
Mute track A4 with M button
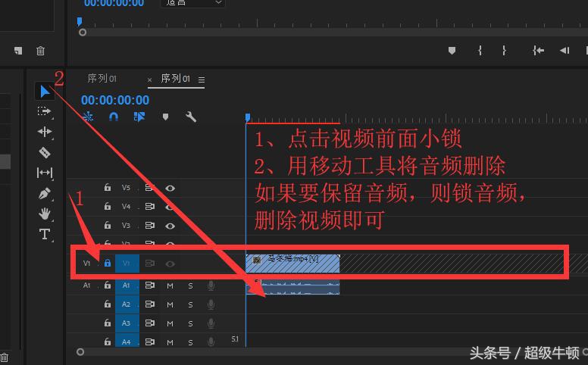point(170,342)
